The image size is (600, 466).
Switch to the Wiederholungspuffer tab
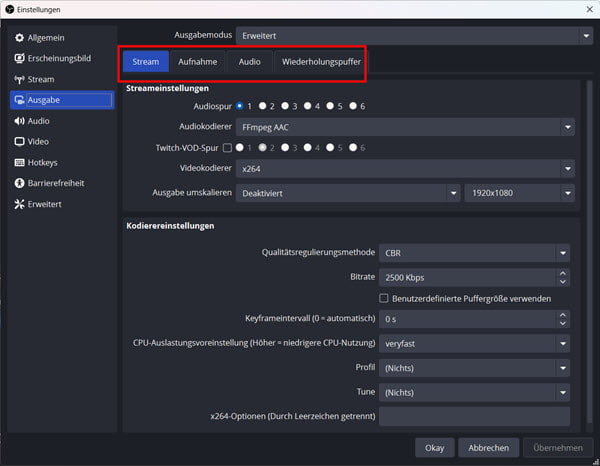[x=321, y=62]
